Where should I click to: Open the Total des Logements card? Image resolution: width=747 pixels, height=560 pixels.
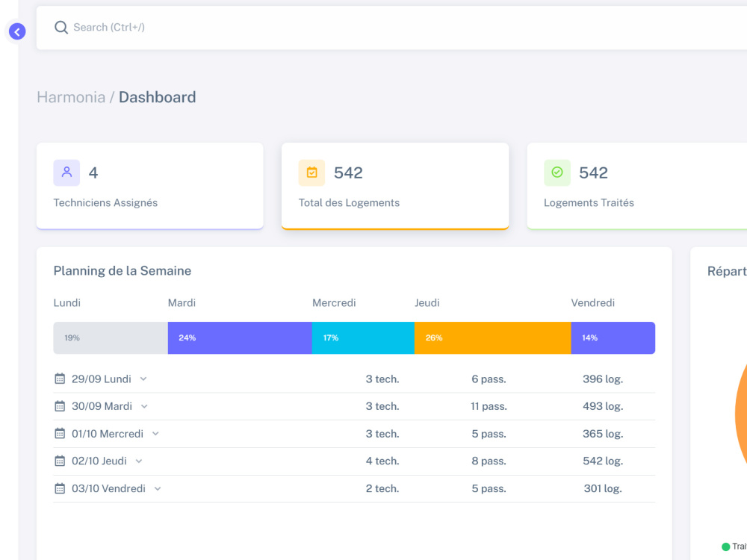395,186
